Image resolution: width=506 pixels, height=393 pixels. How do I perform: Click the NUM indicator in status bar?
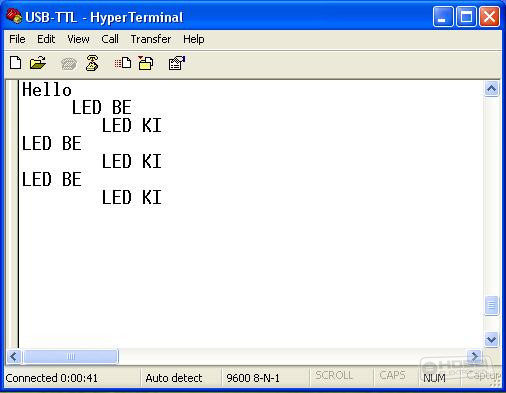(434, 378)
